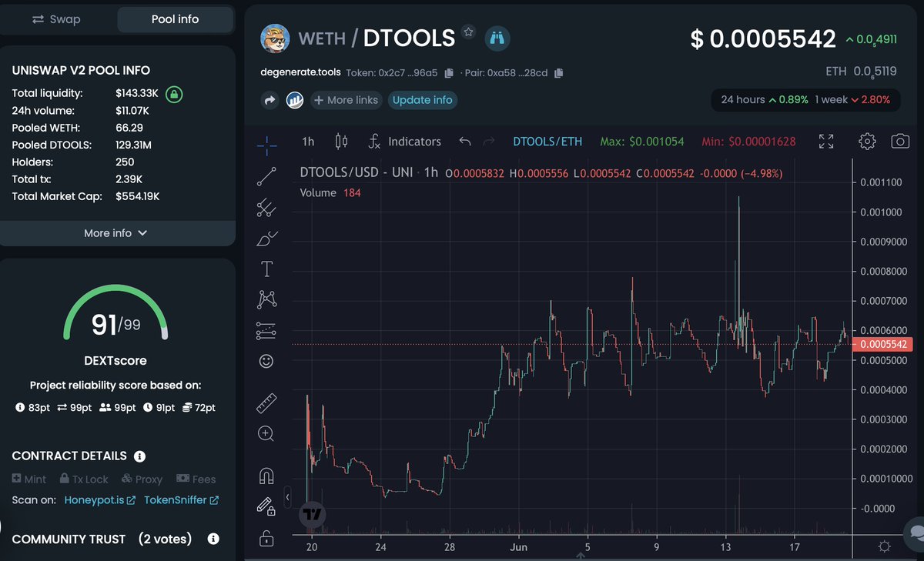Switch to the Swap tab
924x561 pixels.
coord(56,19)
